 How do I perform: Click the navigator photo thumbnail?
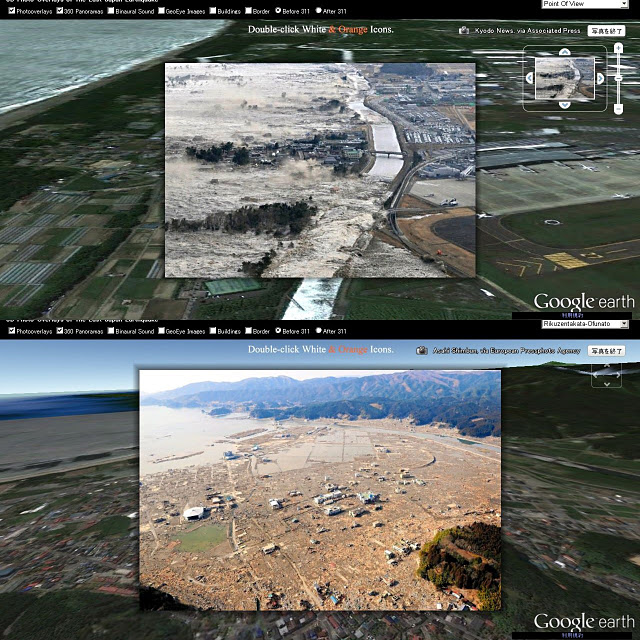(565, 78)
